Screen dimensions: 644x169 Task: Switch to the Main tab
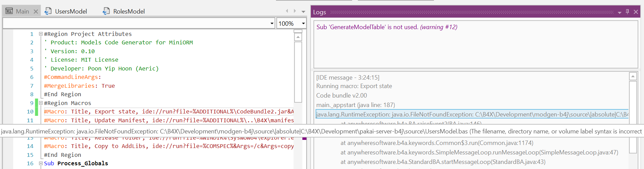pyautogui.click(x=22, y=11)
